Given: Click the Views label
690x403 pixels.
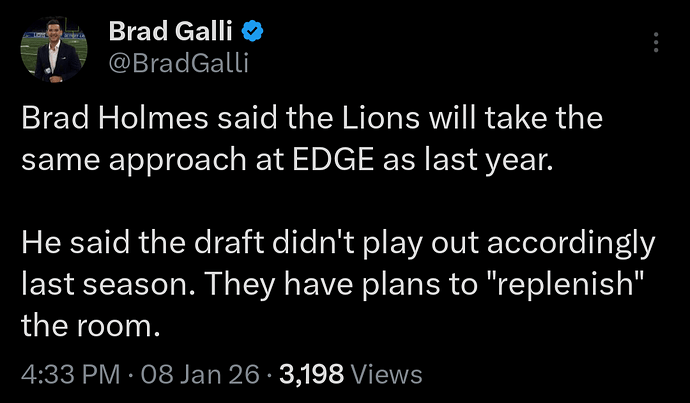Looking at the screenshot, I should tap(388, 374).
